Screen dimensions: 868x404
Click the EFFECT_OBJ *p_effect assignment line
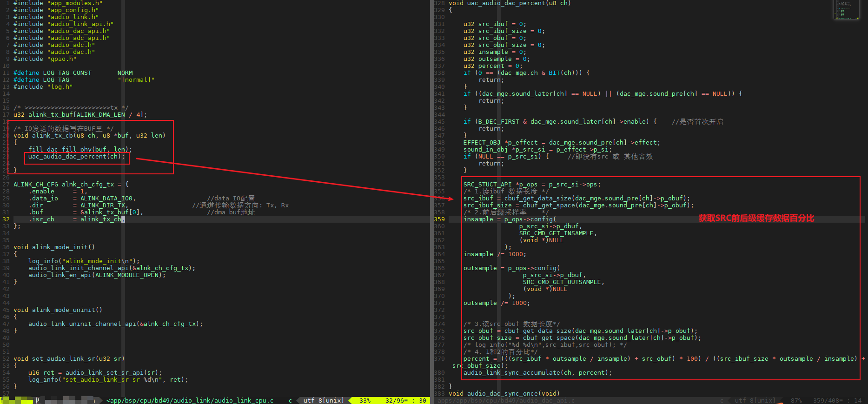point(562,142)
